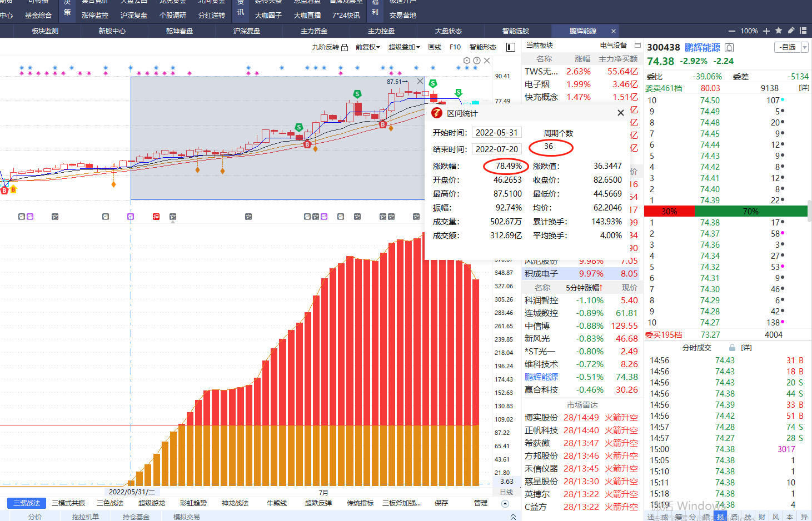Image resolution: width=812 pixels, height=521 pixels.
Task: Open 7*24快讯 in the top menu
Action: click(346, 16)
